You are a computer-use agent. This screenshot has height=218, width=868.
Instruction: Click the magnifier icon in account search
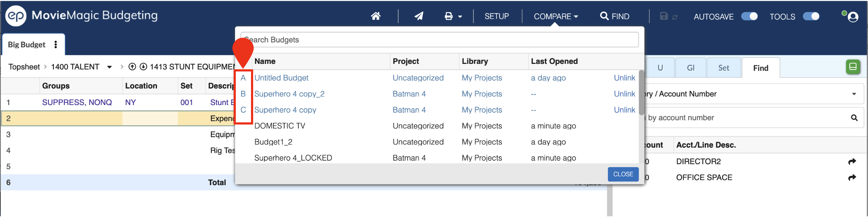(x=854, y=118)
